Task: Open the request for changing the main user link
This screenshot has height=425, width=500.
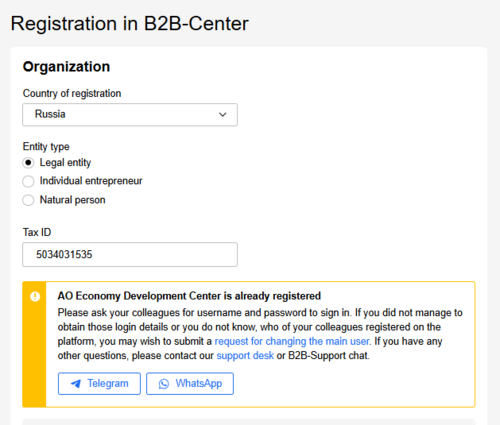Action: (292, 341)
